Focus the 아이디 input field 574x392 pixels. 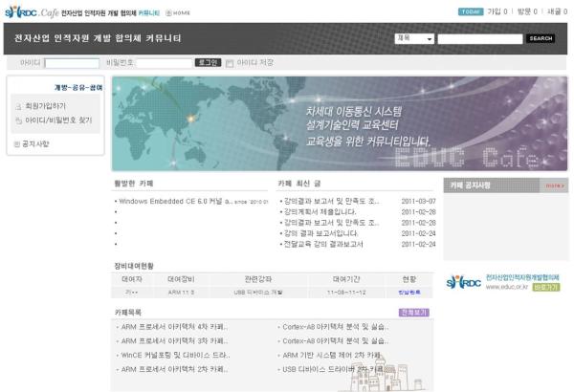tap(72, 63)
